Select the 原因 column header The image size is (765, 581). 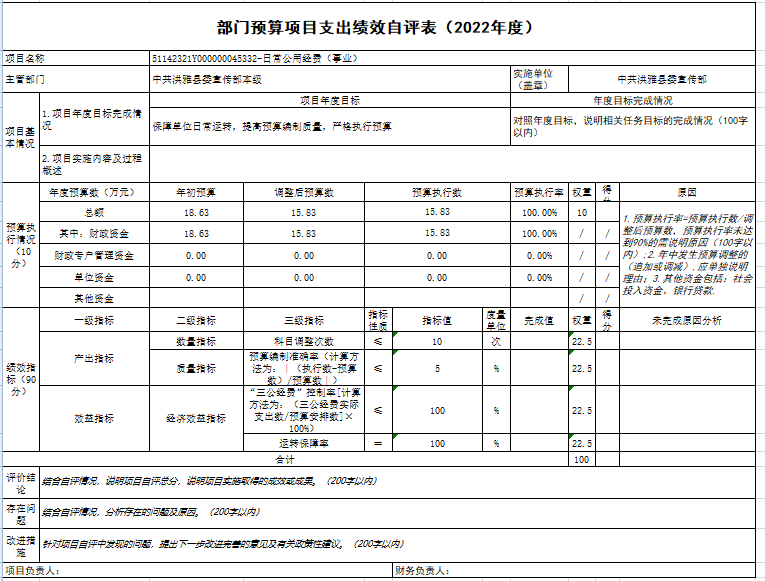pos(687,192)
